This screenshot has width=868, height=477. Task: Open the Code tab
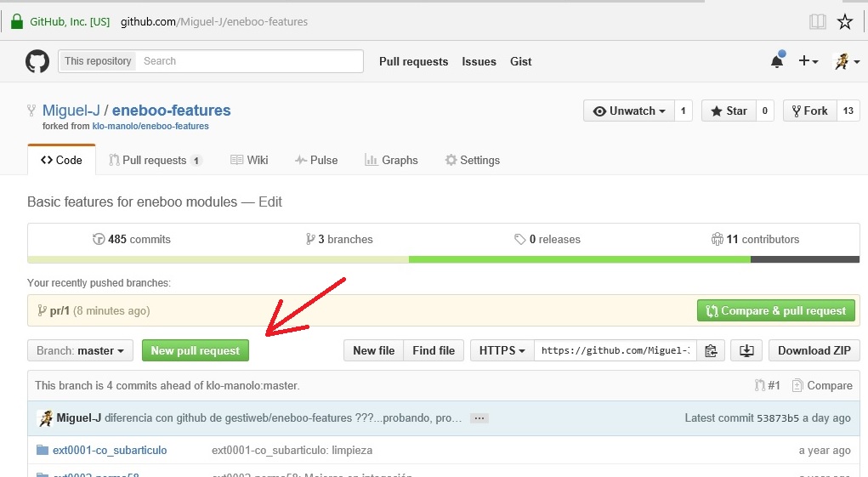[61, 160]
